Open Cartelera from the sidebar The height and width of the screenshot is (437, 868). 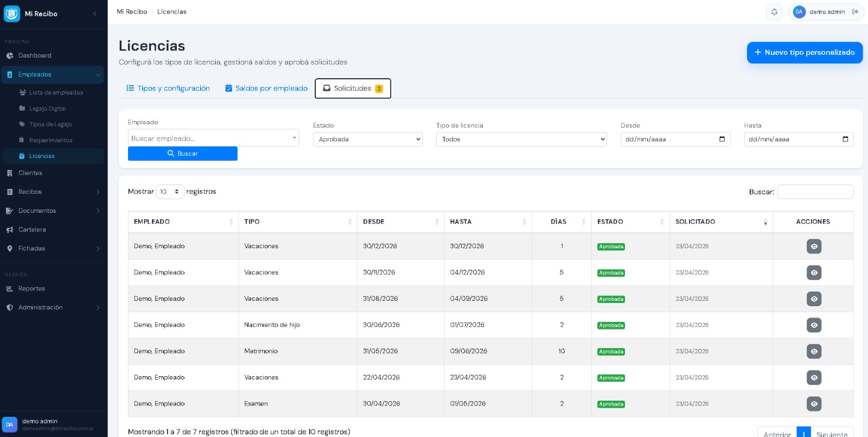coord(32,230)
